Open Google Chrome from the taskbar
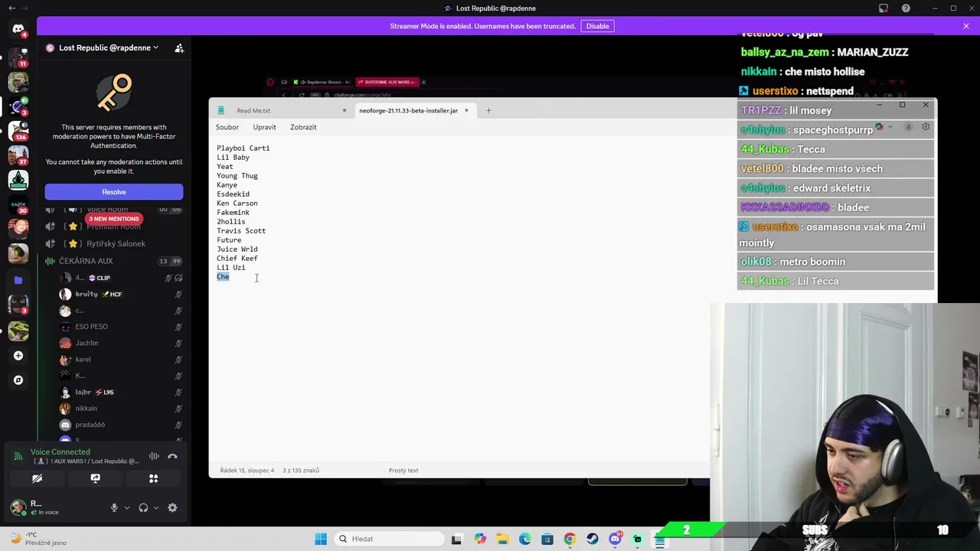Image resolution: width=980 pixels, height=551 pixels. coord(570,539)
